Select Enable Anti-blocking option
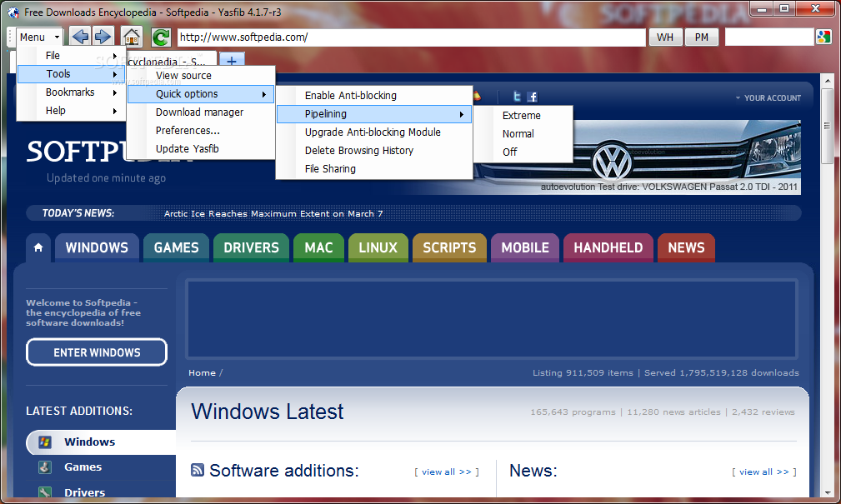 tap(374, 96)
